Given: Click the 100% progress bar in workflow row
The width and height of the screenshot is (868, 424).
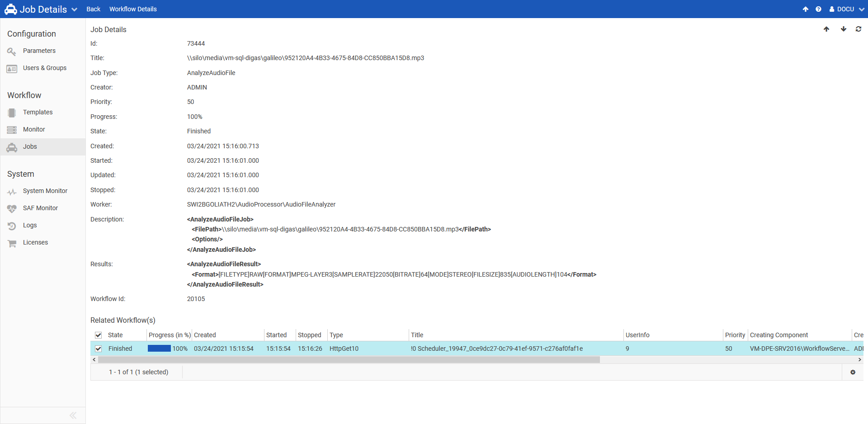Looking at the screenshot, I should [159, 349].
